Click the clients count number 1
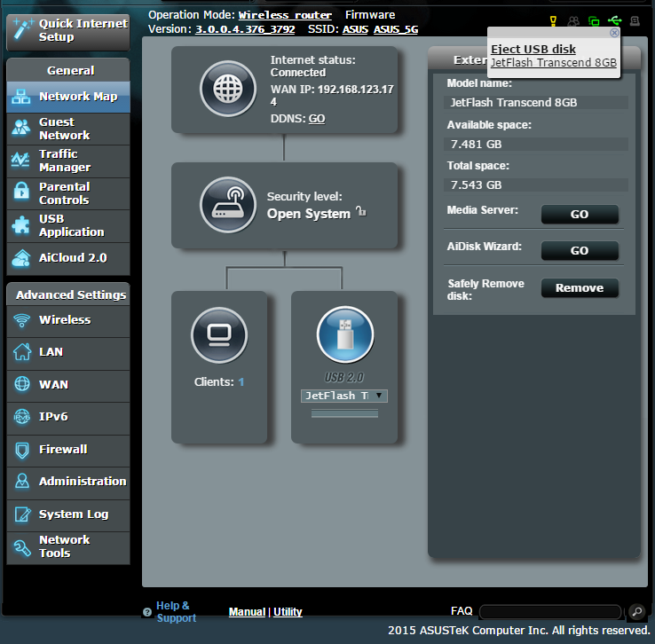This screenshot has width=655, height=644. [x=241, y=382]
